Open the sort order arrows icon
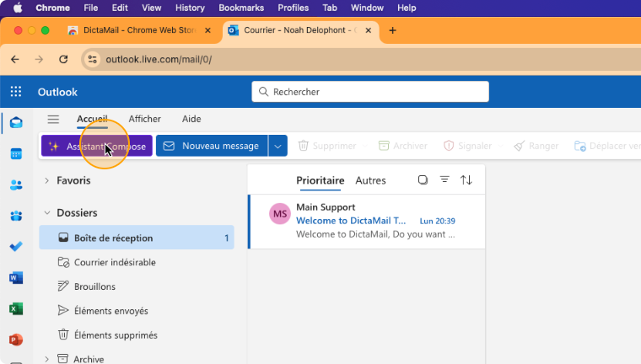This screenshot has width=641, height=364. click(466, 179)
